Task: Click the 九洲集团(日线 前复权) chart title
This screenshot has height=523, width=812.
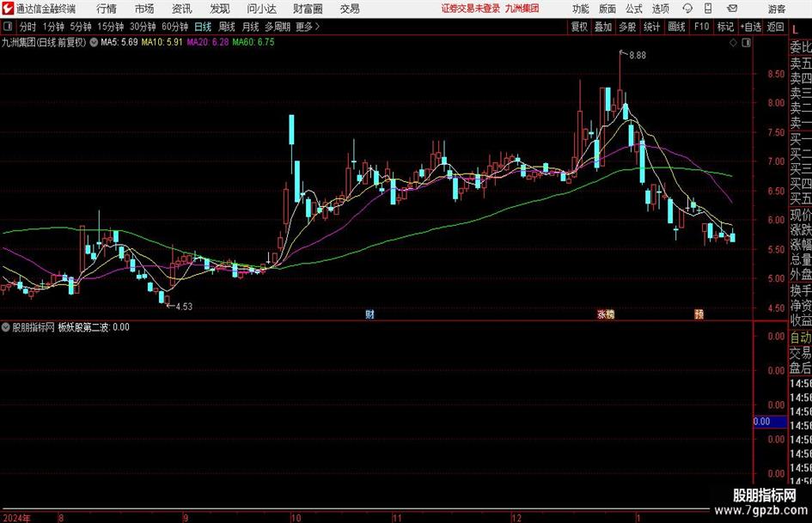Action: pos(44,42)
